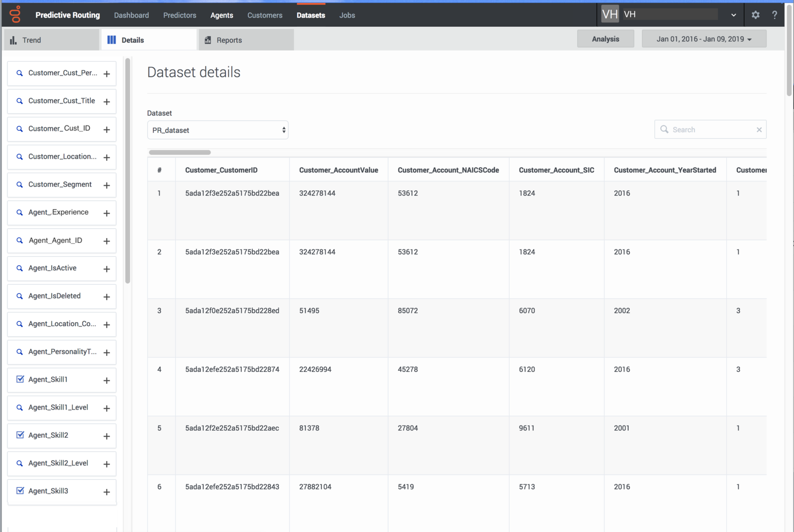Uncheck the Agent_Skill1 checkbox
This screenshot has width=794, height=532.
[x=20, y=379]
